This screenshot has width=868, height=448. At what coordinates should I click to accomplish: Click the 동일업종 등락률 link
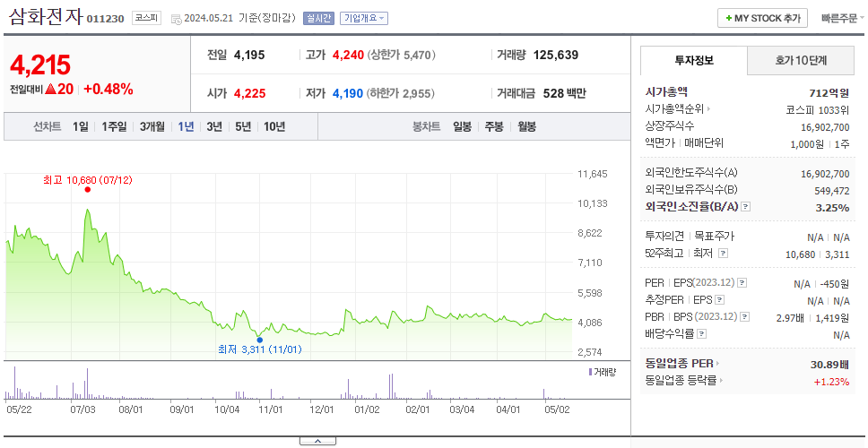(681, 381)
